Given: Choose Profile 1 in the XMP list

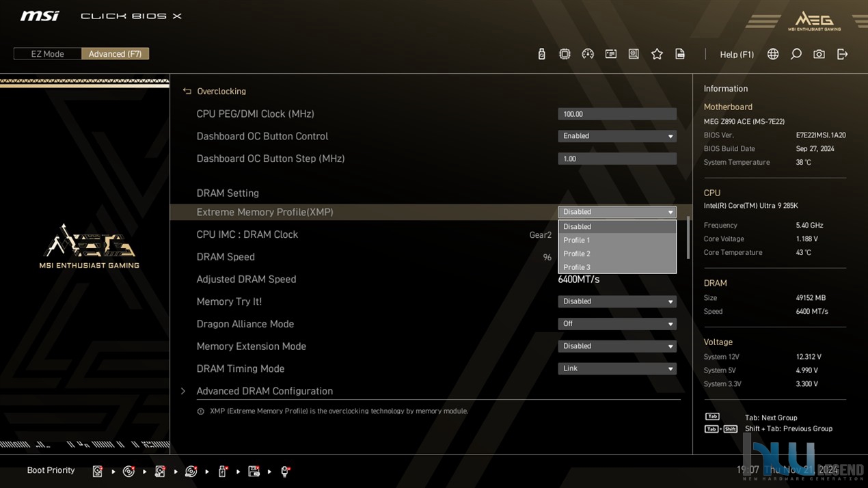Looking at the screenshot, I should point(617,240).
